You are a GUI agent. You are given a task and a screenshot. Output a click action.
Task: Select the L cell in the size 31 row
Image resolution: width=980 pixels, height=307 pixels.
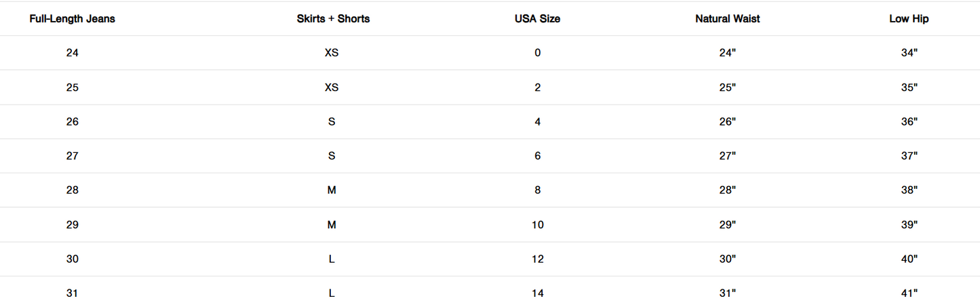click(x=332, y=293)
